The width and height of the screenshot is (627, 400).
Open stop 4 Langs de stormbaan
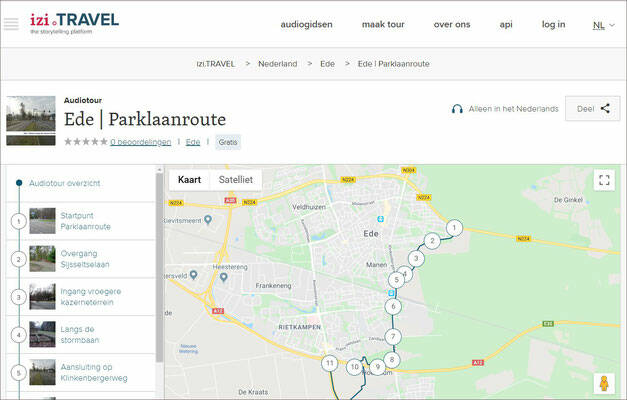click(81, 335)
